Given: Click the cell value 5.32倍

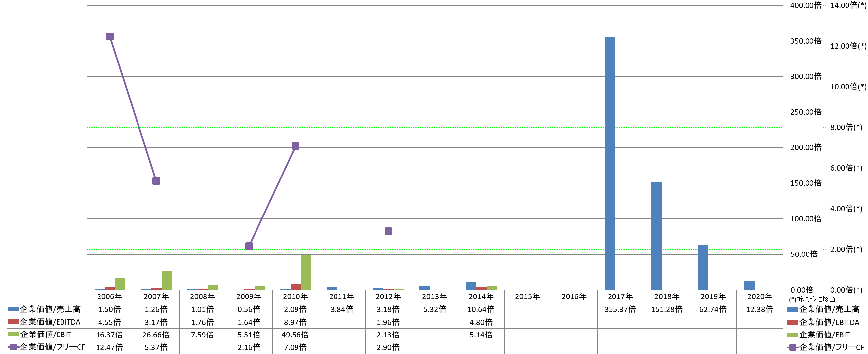Looking at the screenshot, I should [x=435, y=309].
